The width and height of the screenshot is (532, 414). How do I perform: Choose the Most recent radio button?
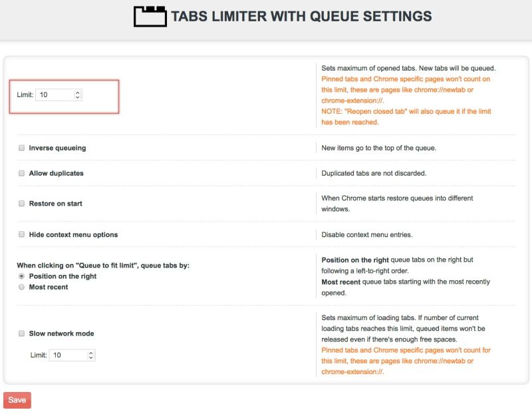click(22, 287)
